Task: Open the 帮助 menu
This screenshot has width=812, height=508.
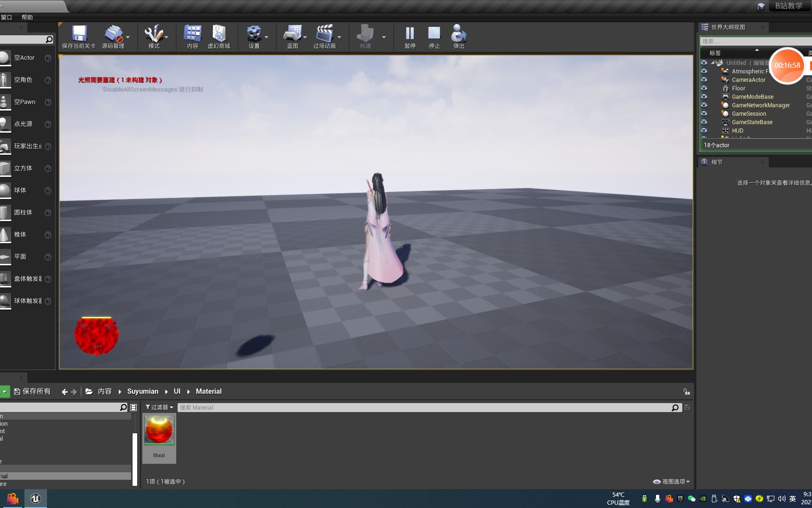Action: pyautogui.click(x=27, y=17)
